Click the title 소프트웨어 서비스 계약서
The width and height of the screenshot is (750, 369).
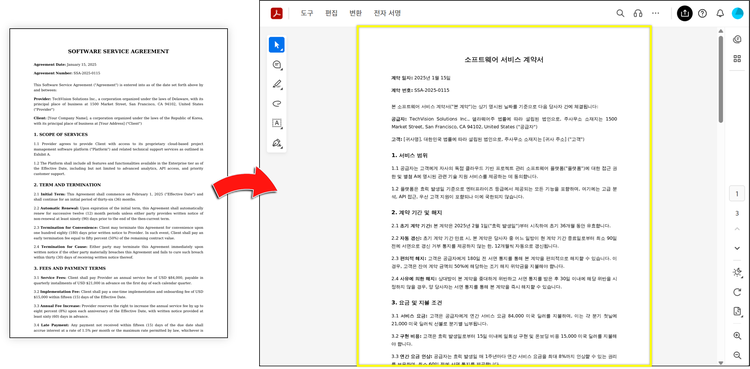click(504, 60)
